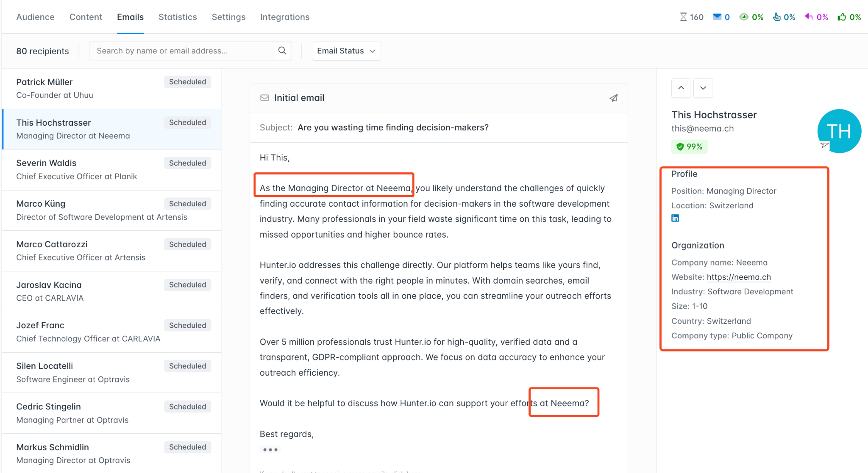
Task: Click Company type: Public Company entry
Action: click(x=732, y=336)
